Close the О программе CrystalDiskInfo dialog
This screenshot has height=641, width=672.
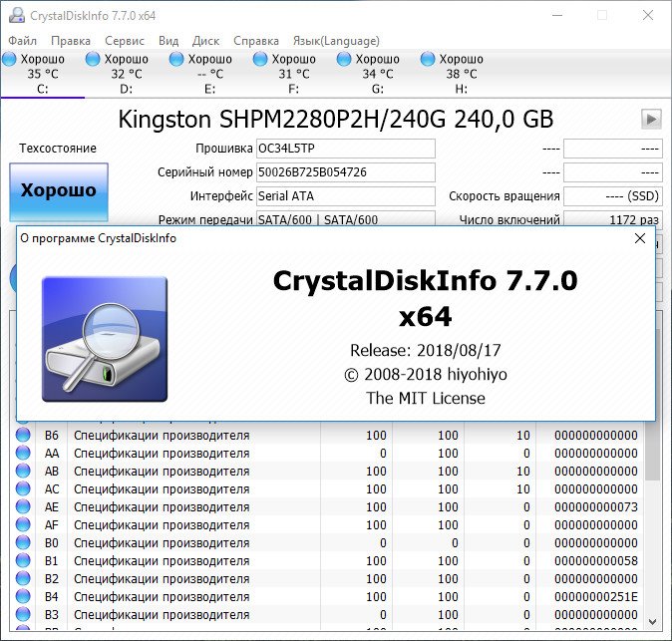640,238
